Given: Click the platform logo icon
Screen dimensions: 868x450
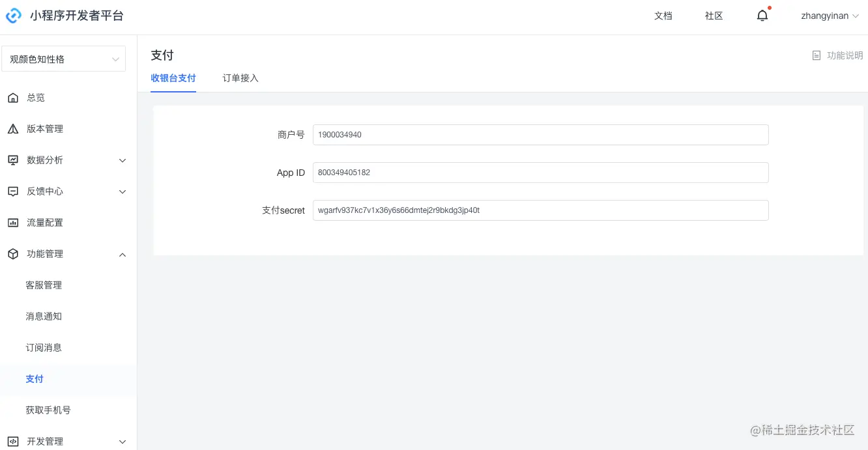Looking at the screenshot, I should (x=14, y=16).
